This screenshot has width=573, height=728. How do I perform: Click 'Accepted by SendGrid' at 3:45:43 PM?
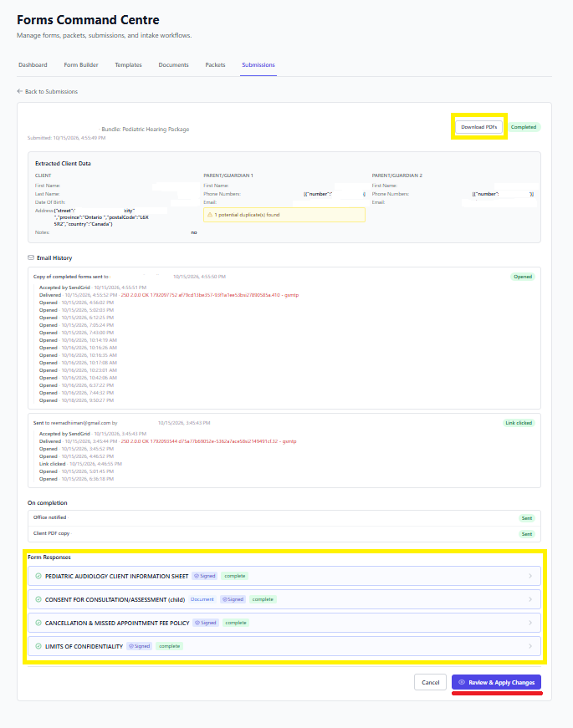coord(93,434)
